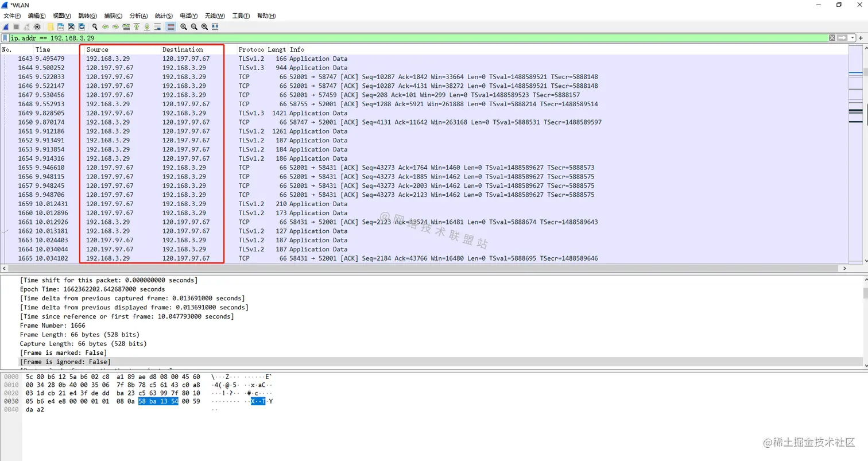Save the capture file

coord(61,26)
